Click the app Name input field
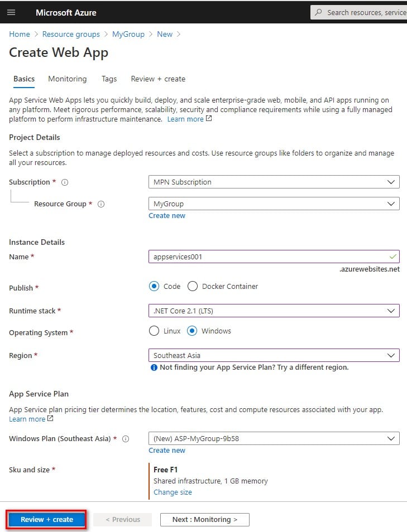The width and height of the screenshot is (407, 532). click(x=274, y=257)
